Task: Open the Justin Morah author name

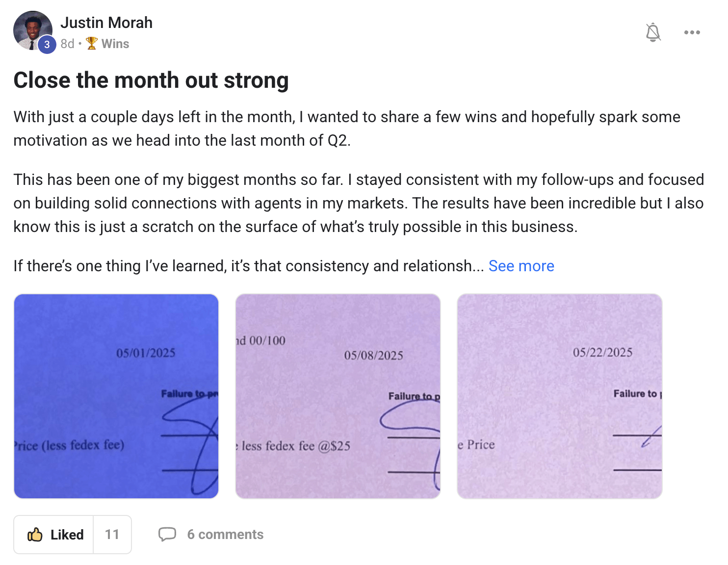Action: point(106,23)
